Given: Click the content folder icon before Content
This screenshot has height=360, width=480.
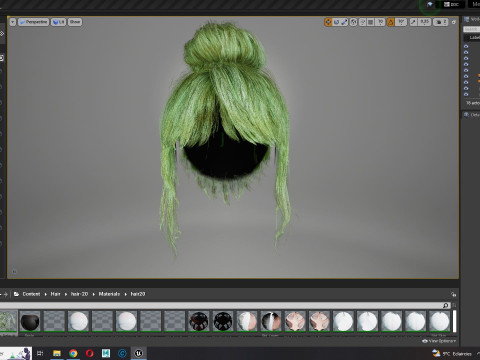Looking at the screenshot, I should coord(16,294).
